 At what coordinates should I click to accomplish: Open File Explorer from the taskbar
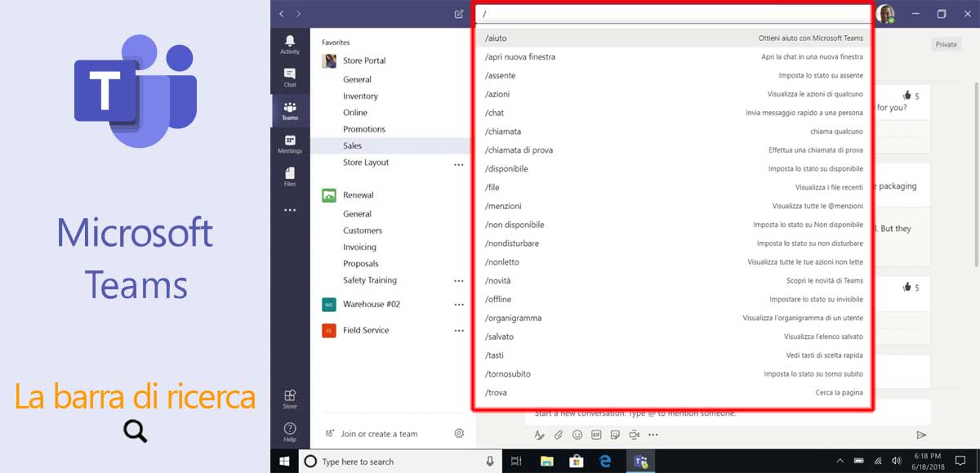pos(547,462)
